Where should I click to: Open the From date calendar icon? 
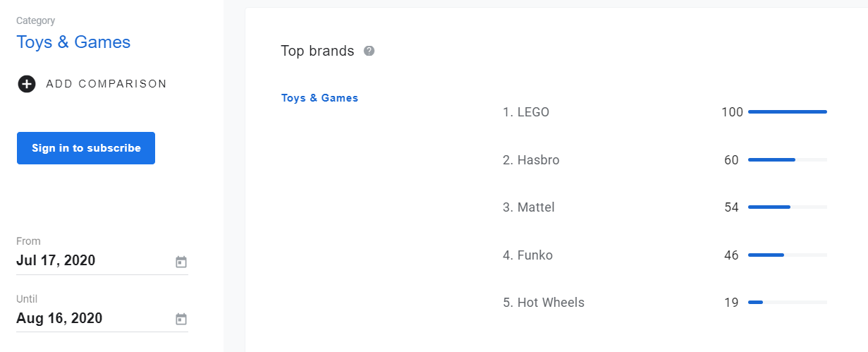click(181, 262)
